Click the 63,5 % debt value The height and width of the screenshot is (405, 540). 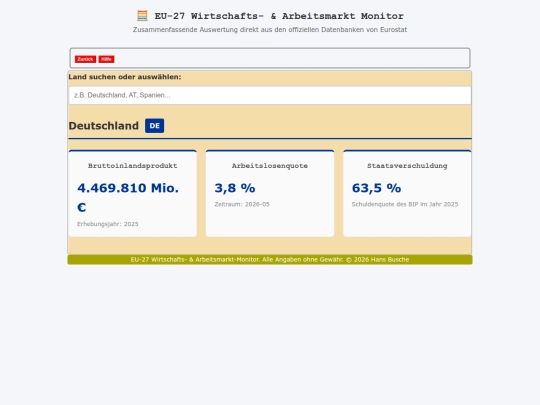click(x=376, y=188)
